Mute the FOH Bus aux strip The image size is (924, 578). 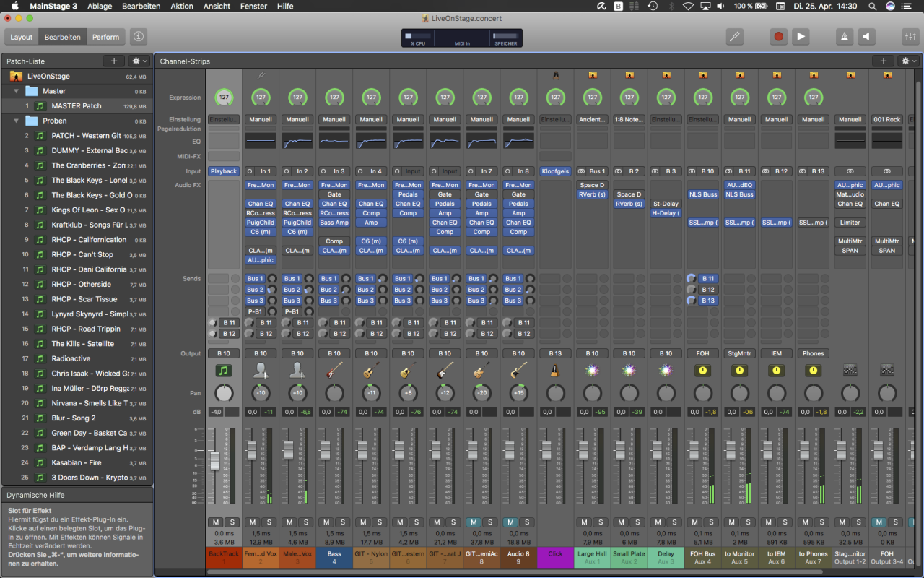tap(694, 522)
